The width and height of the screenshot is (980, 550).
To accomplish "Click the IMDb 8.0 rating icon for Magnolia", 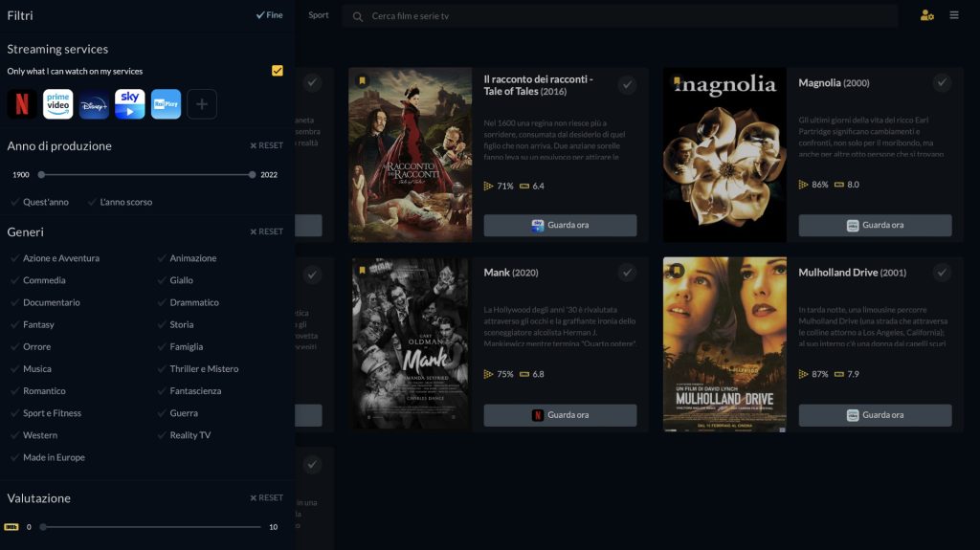I will tap(838, 185).
